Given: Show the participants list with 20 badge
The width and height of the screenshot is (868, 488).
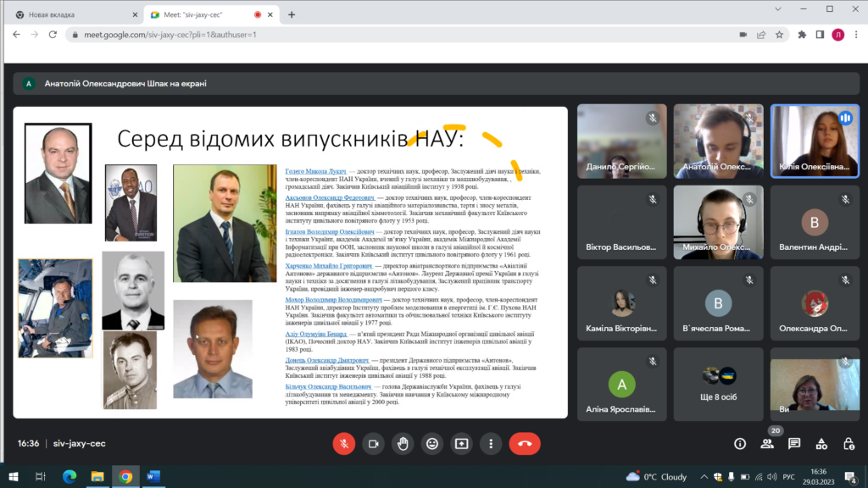Looking at the screenshot, I should point(767,443).
